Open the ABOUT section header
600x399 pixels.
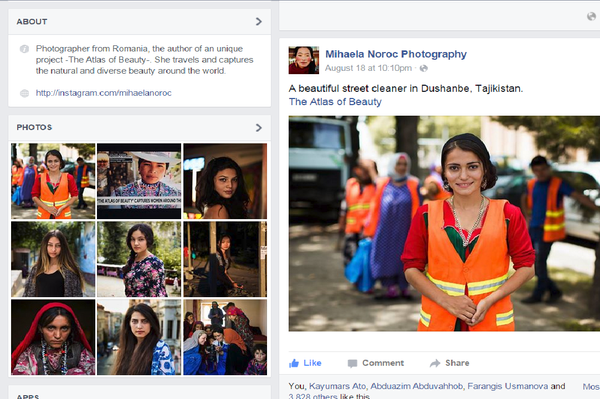tap(32, 22)
